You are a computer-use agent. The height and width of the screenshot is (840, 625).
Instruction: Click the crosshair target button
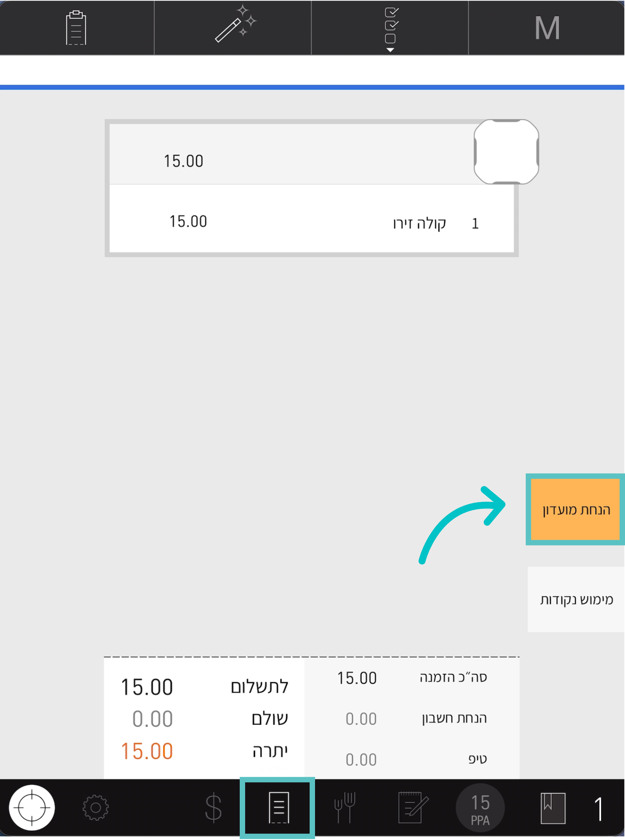[x=32, y=808]
